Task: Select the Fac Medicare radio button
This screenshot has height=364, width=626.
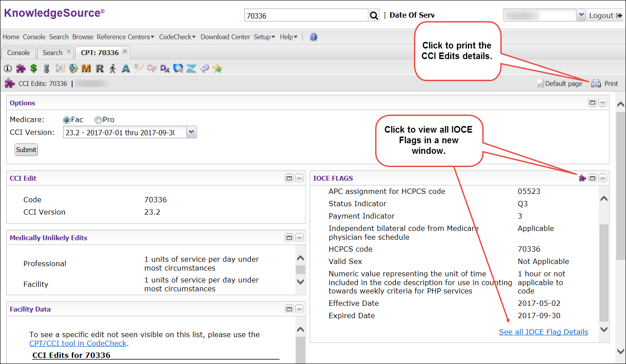Action: point(67,120)
